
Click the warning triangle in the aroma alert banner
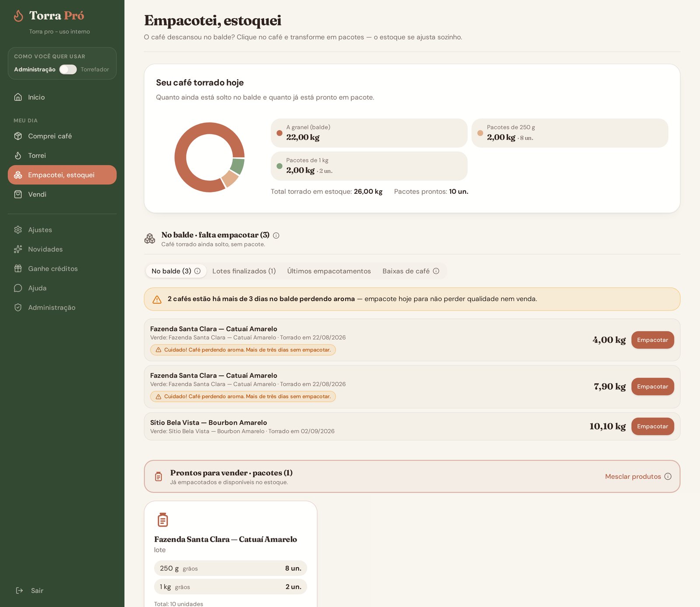[x=157, y=300]
